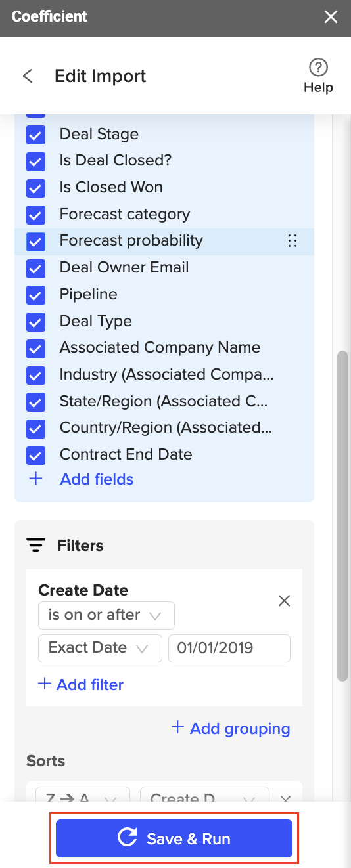Viewport: 351px width, 868px height.
Task: Expand the Exact Date type dropdown
Action: click(100, 648)
